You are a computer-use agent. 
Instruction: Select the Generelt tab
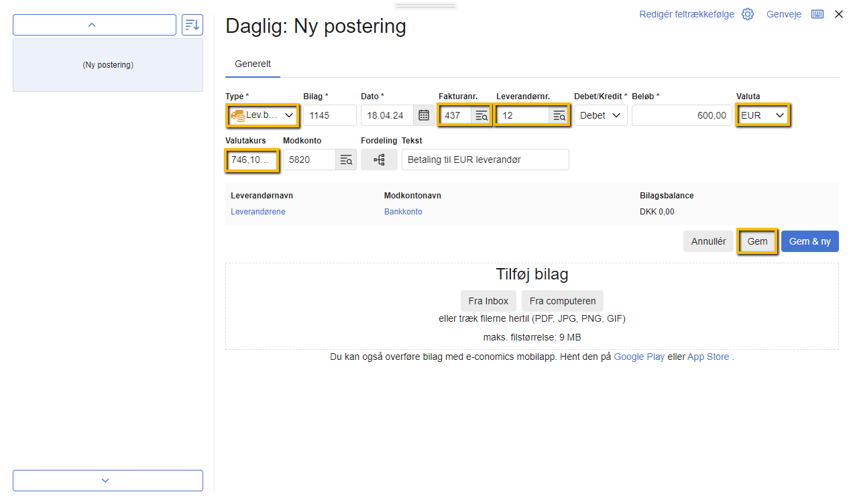(x=253, y=64)
